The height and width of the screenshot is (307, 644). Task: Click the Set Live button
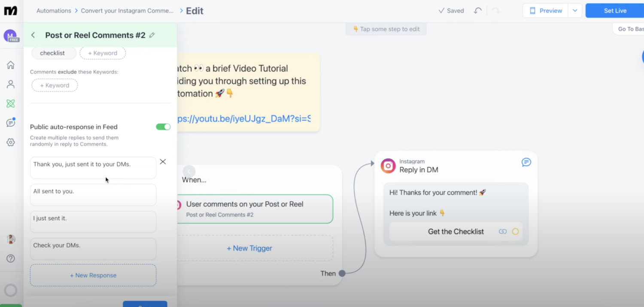(615, 10)
